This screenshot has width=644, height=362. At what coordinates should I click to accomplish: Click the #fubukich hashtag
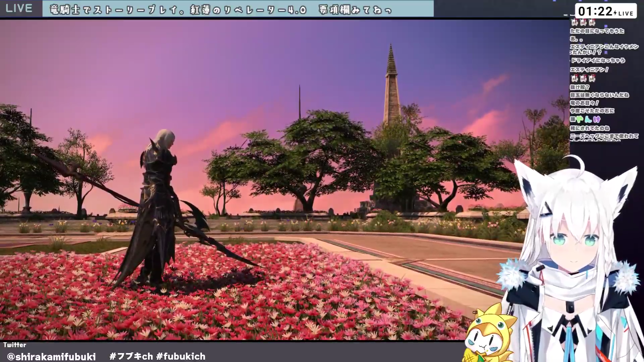click(x=181, y=356)
